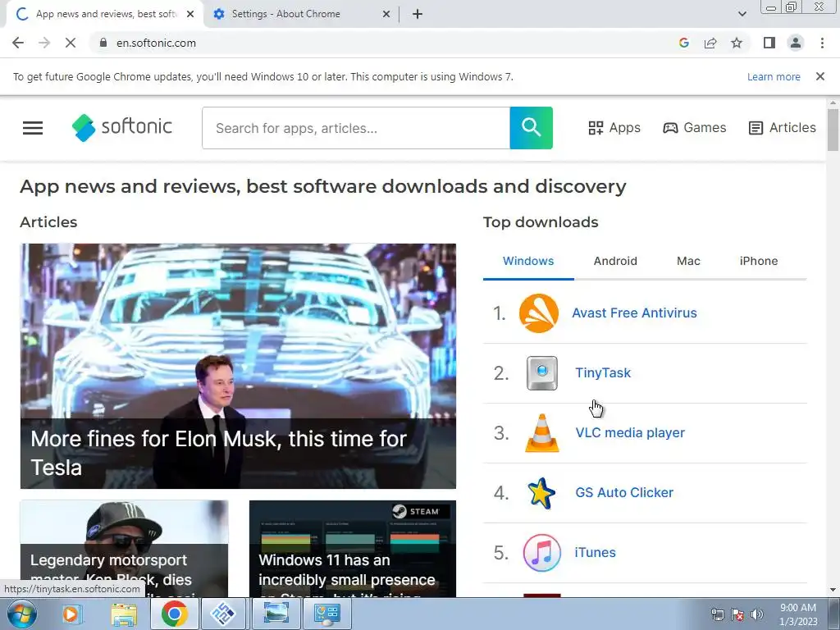Open the Chrome three-dot menu
The width and height of the screenshot is (840, 630).
pyautogui.click(x=822, y=43)
